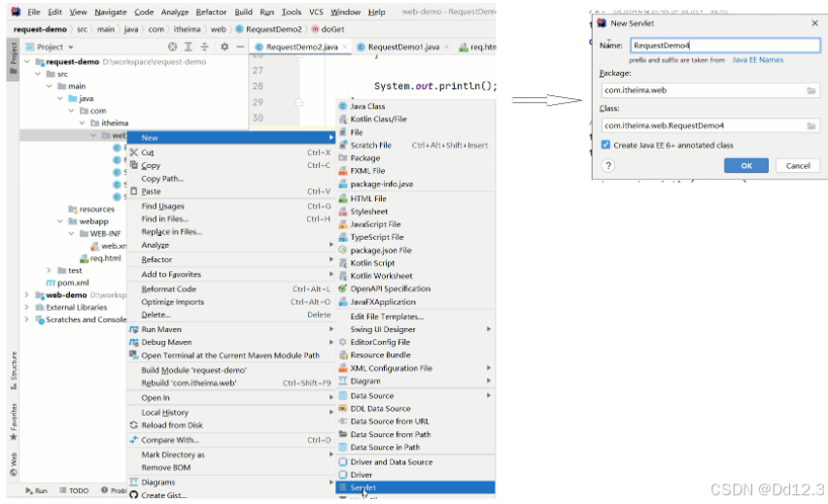Click OK in New Servlet dialog
Image resolution: width=828 pixels, height=504 pixels.
[x=746, y=166]
